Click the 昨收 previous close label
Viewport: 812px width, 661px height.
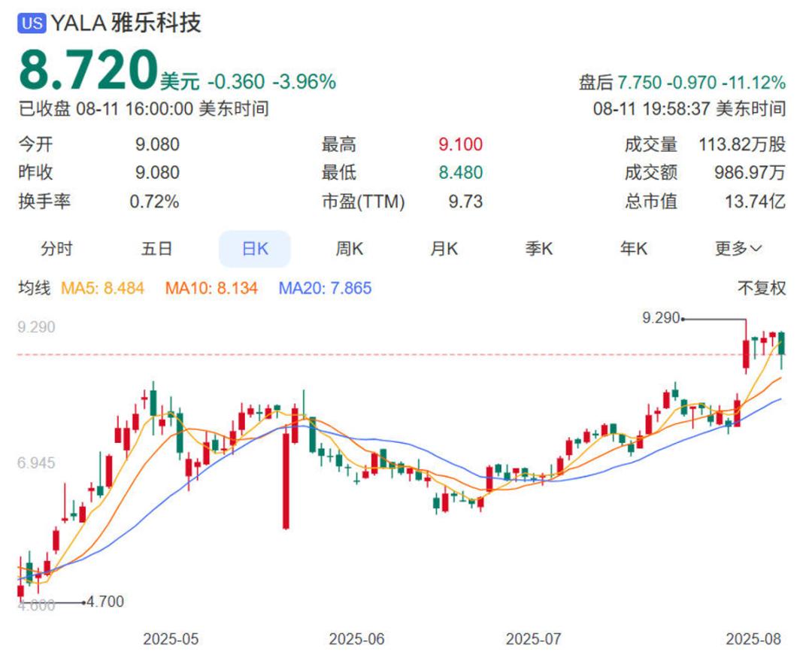[x=36, y=172]
